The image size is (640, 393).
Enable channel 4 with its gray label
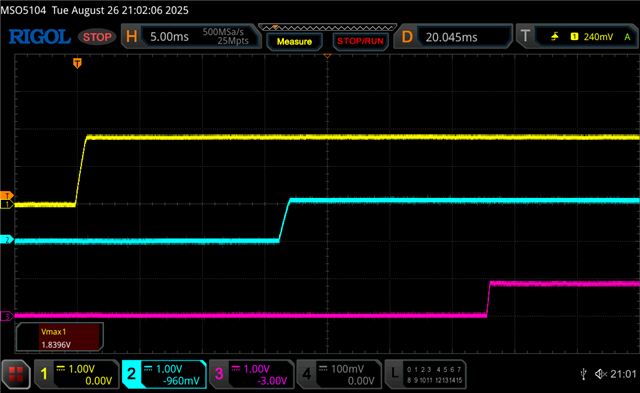[307, 374]
